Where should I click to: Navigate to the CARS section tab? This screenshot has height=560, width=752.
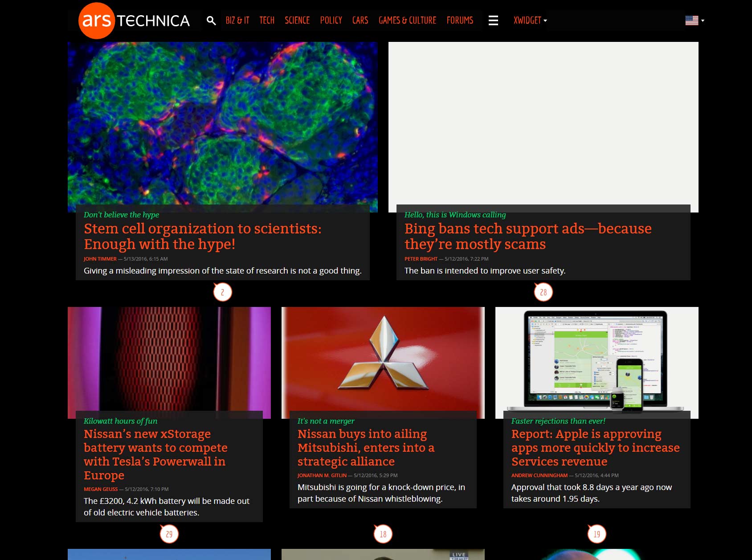tap(360, 20)
